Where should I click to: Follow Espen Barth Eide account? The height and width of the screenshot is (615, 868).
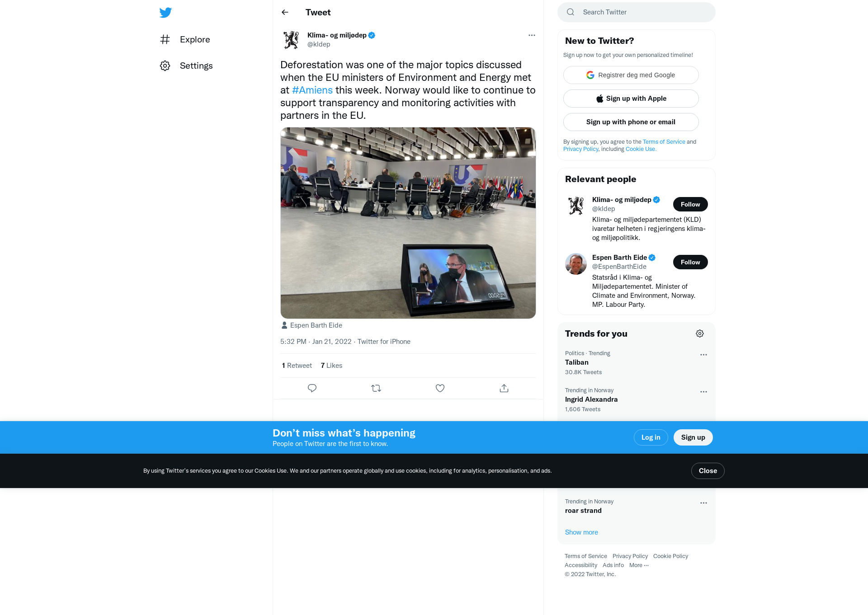(x=690, y=262)
